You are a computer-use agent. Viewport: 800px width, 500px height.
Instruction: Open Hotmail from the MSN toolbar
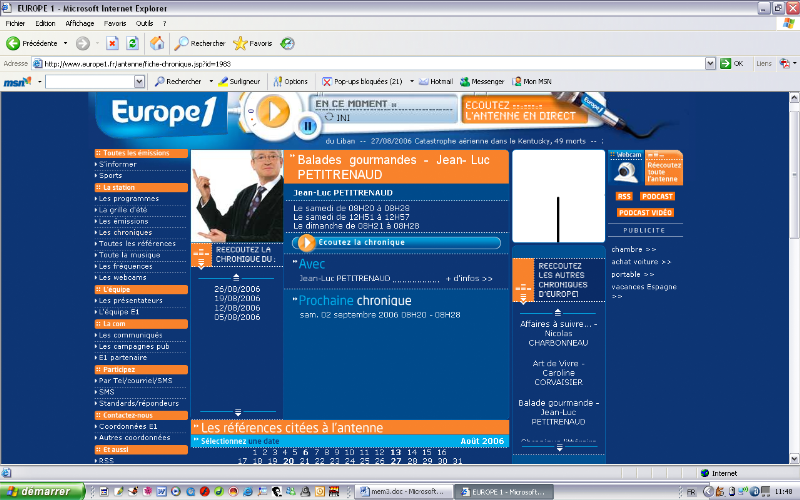click(x=436, y=81)
